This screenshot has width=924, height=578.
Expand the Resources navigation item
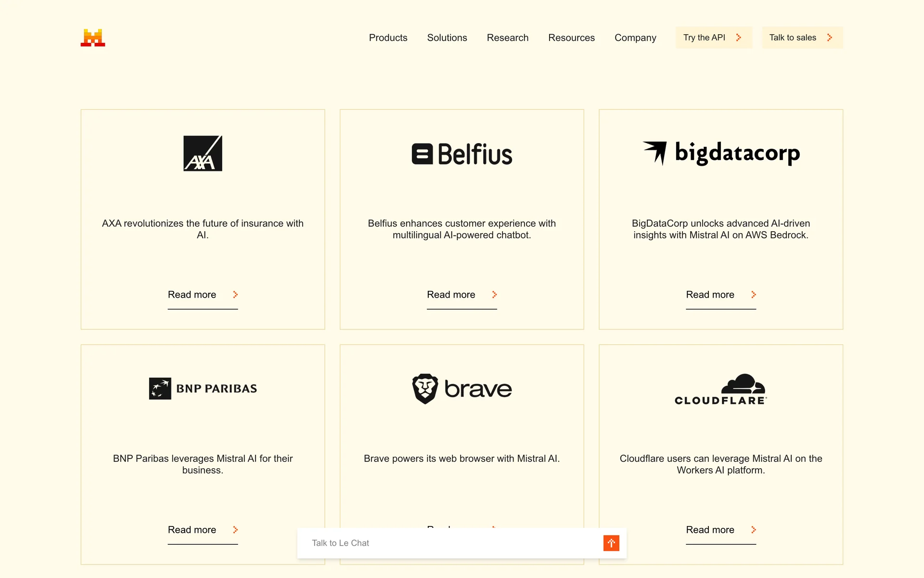tap(571, 38)
